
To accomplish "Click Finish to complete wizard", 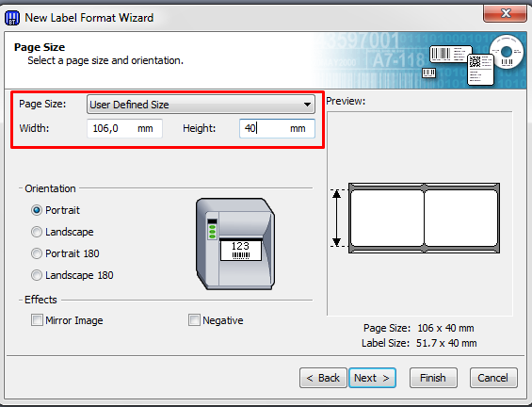I will [x=433, y=378].
